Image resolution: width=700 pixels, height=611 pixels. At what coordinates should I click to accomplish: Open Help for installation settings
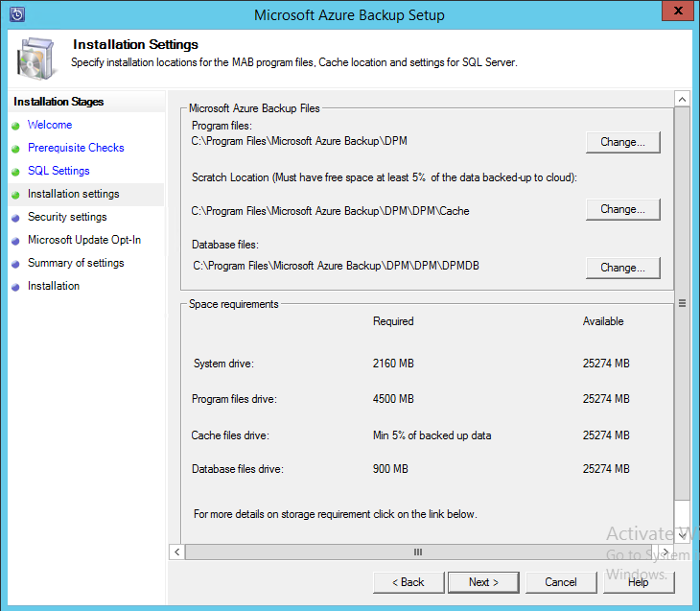(x=638, y=582)
